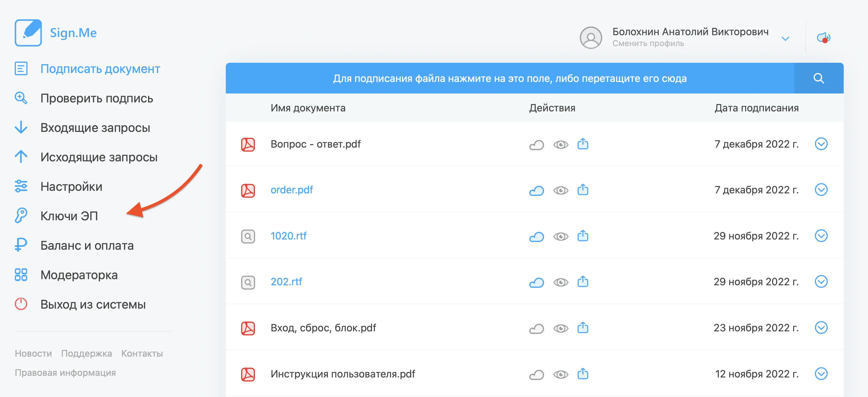Screen dimensions: 868x397
Task: Click PDF icon of Инструкция пользователя.pdf
Action: pos(248,374)
